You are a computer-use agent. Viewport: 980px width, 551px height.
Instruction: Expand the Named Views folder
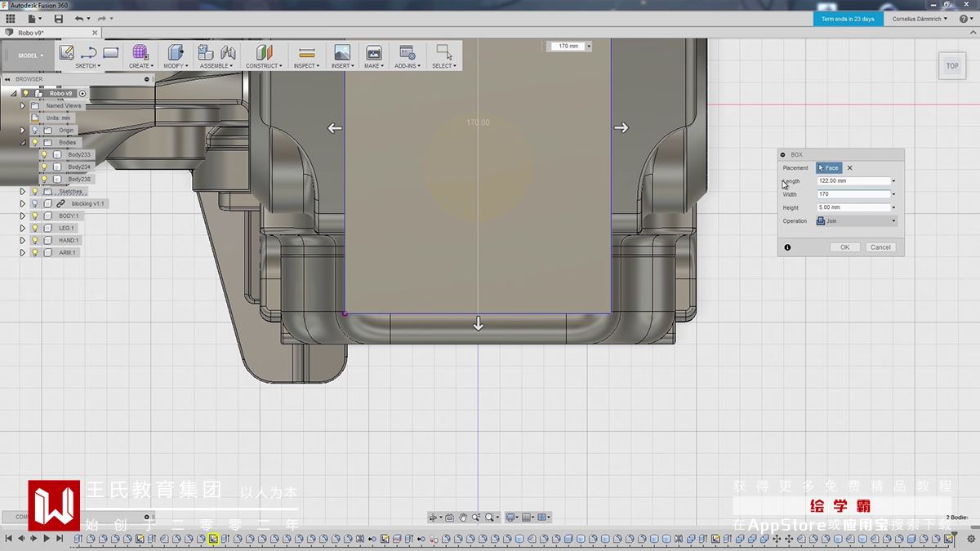pyautogui.click(x=23, y=105)
